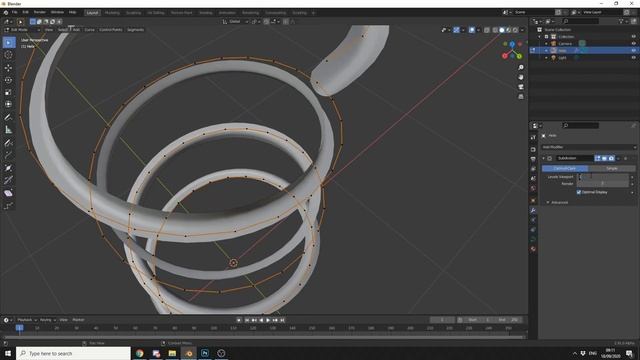This screenshot has width=640, height=360.
Task: Select the Shear tool
Action: pyautogui.click(x=9, y=193)
